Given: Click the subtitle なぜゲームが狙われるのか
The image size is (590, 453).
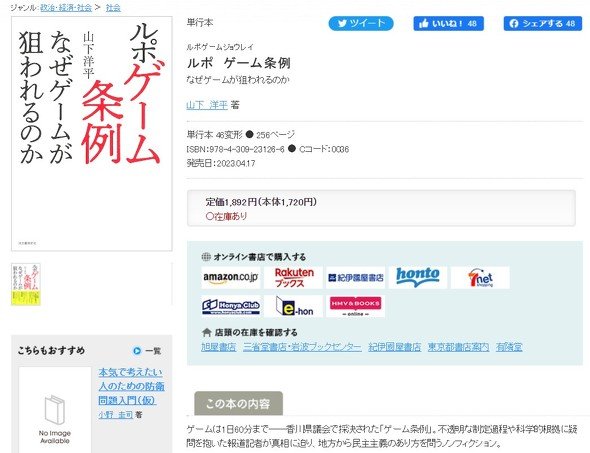Looking at the screenshot, I should point(238,80).
